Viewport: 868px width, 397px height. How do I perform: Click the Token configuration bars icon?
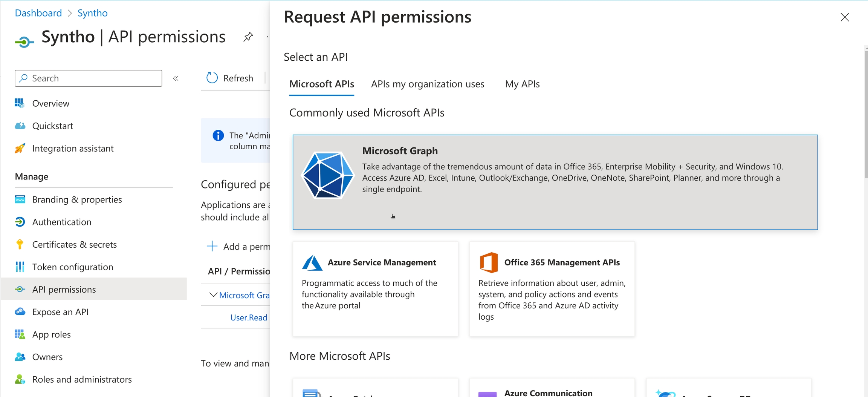click(20, 267)
